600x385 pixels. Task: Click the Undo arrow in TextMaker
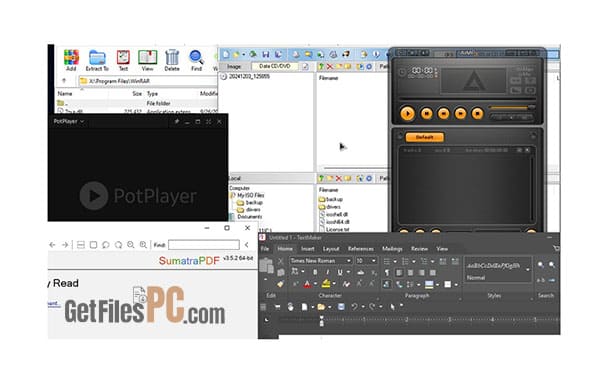tap(355, 307)
